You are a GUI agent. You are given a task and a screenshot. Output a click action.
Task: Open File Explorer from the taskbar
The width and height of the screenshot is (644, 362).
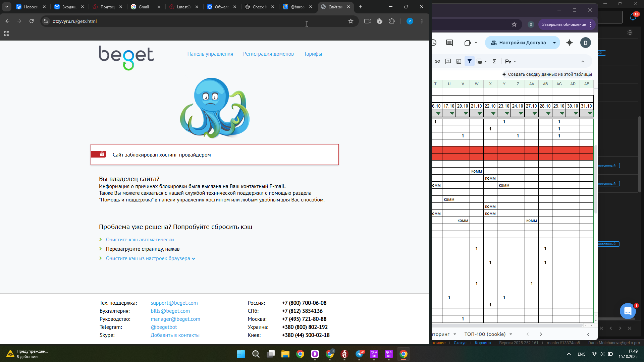point(285,354)
